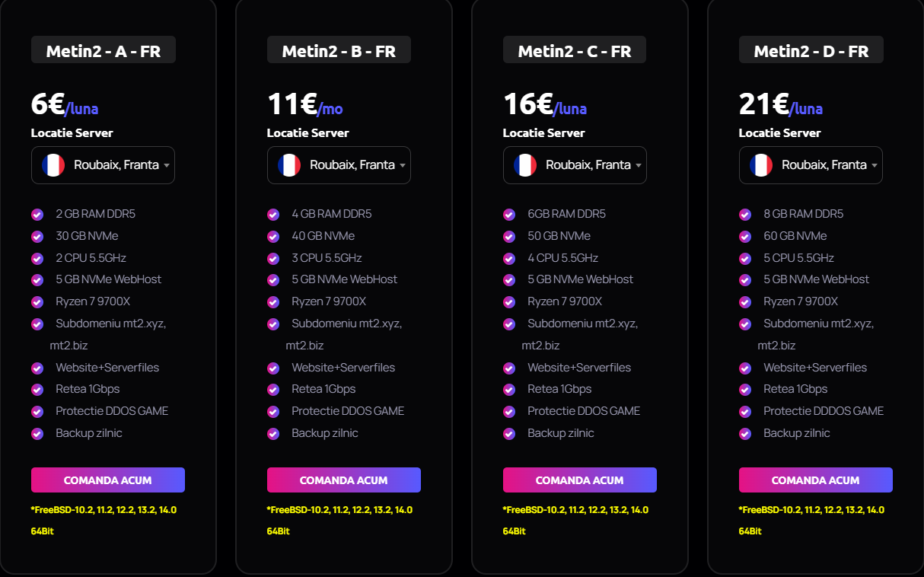This screenshot has height=577, width=924.
Task: Open the location selector in Metin2 - D
Action: tap(811, 165)
